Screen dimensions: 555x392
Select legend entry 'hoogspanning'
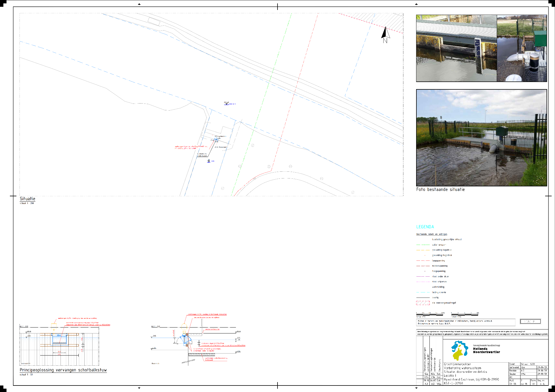pos(438,271)
